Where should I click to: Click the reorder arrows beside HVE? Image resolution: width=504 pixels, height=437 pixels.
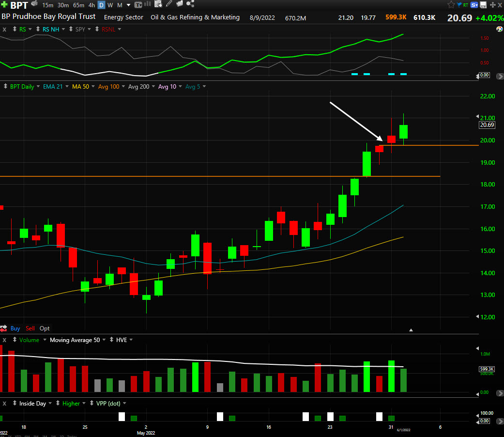click(111, 340)
